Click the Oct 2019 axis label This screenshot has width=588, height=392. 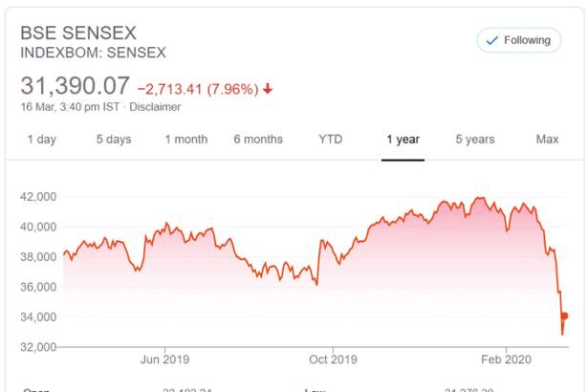(333, 359)
